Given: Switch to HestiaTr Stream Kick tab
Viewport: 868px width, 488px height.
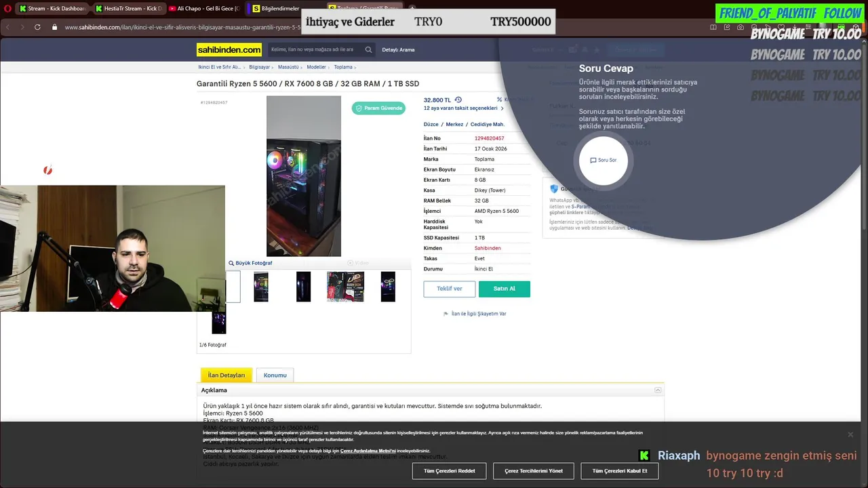Looking at the screenshot, I should coord(128,8).
